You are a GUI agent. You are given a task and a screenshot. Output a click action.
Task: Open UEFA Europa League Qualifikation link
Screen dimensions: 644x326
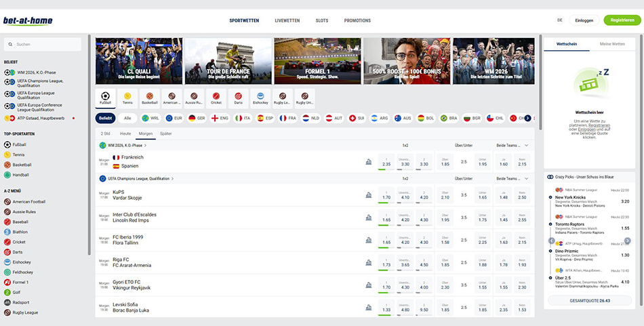point(29,96)
